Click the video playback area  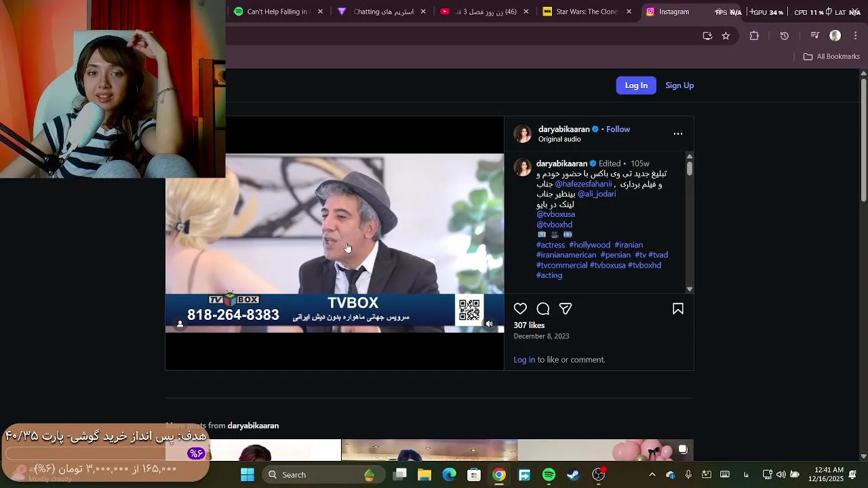(x=334, y=243)
